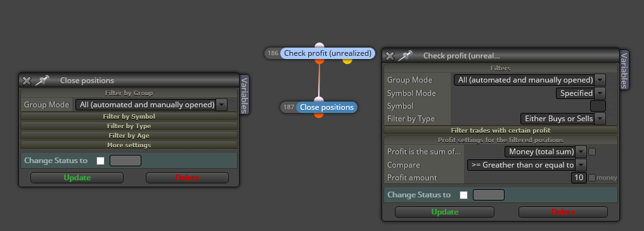Click the pin icon in Check profit panel
The height and width of the screenshot is (231, 644).
pyautogui.click(x=406, y=55)
